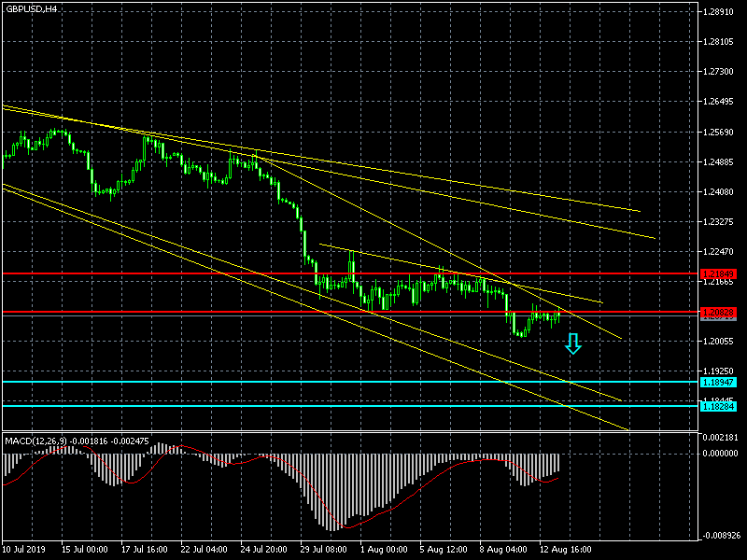Click the MACD 0.000000 scale value

[x=720, y=454]
